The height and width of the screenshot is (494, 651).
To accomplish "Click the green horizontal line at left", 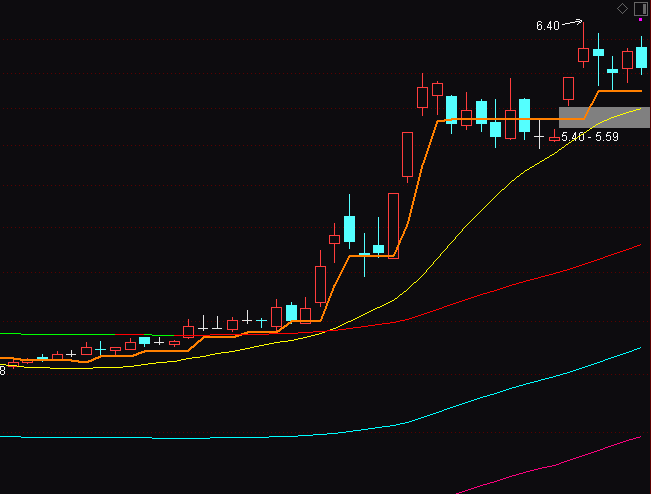I will (x=60, y=334).
